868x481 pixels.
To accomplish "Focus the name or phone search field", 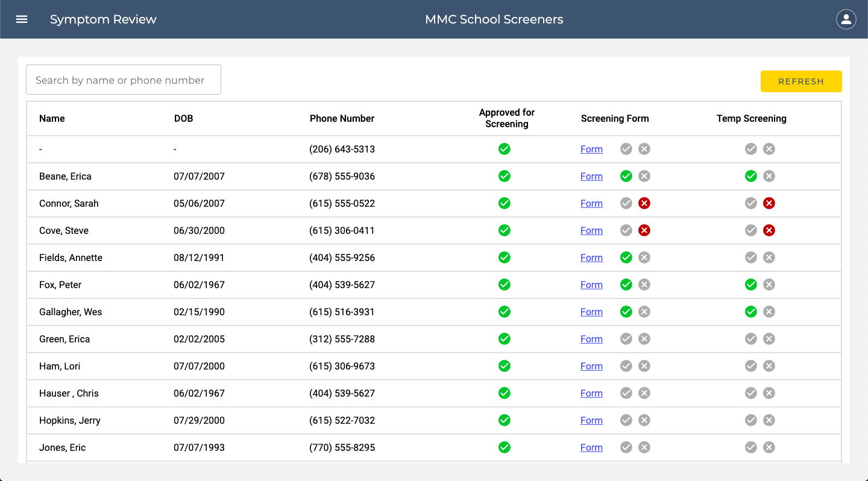I will (124, 80).
